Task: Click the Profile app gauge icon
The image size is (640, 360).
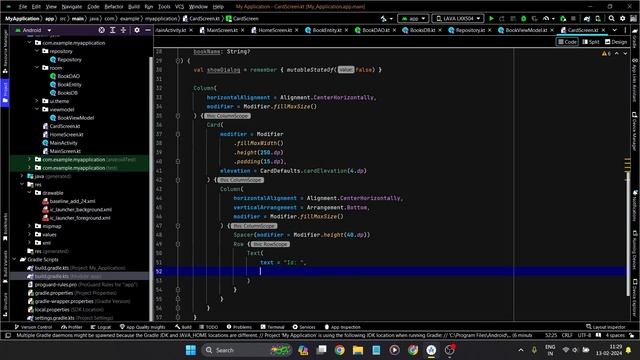Action: 546,18
